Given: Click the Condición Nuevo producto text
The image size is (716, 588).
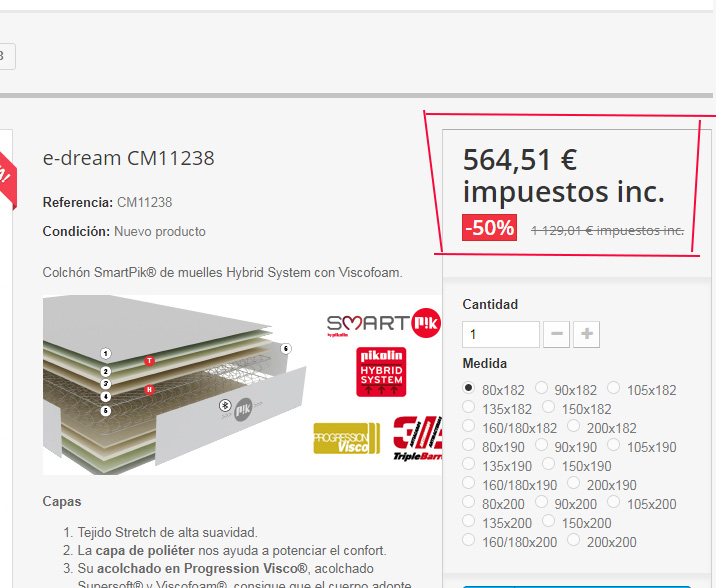Looking at the screenshot, I should pyautogui.click(x=124, y=231).
